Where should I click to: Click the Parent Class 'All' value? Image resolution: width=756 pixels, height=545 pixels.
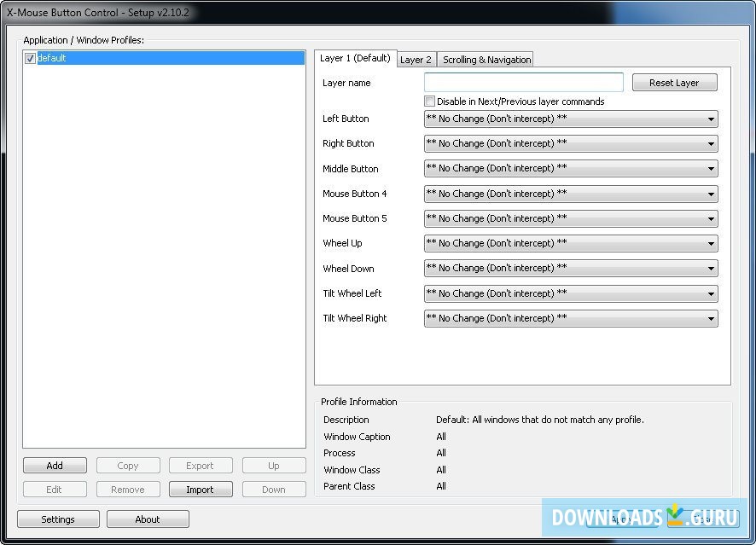(441, 486)
